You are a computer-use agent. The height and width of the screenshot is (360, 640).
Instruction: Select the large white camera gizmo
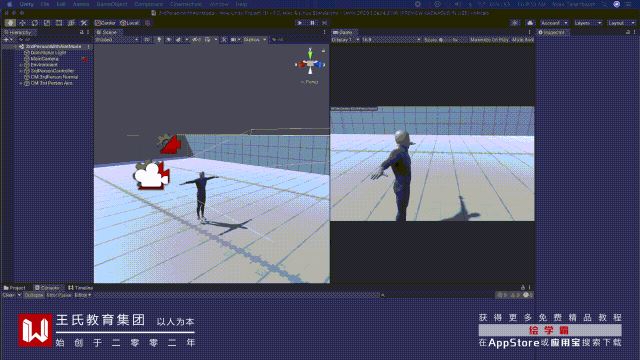[152, 176]
